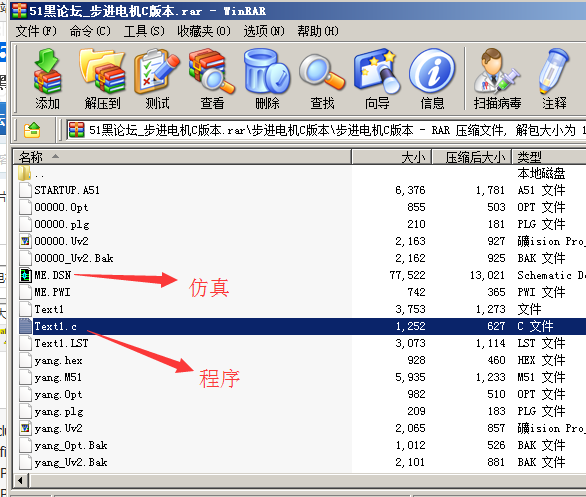Open the Commands (命令) menu
586x497 pixels.
point(90,31)
